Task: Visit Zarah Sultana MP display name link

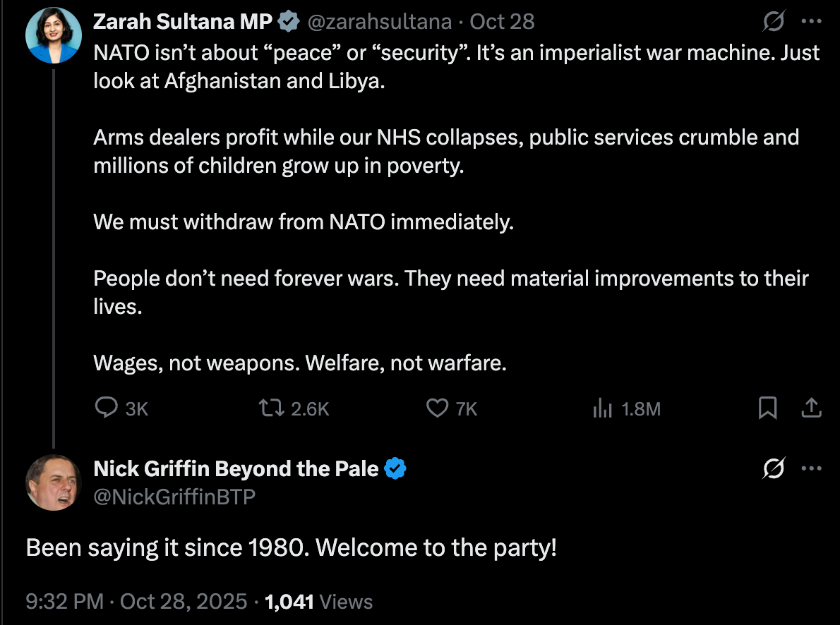Action: tap(183, 22)
